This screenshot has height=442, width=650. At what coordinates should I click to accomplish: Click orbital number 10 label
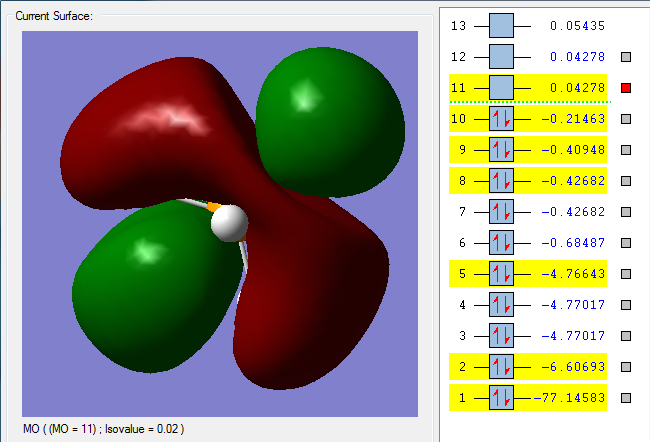(x=458, y=119)
